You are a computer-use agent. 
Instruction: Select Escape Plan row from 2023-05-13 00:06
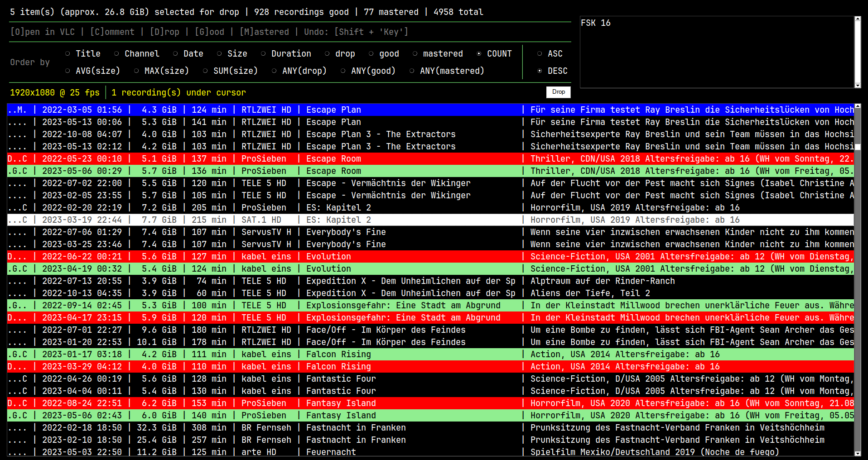(430, 122)
